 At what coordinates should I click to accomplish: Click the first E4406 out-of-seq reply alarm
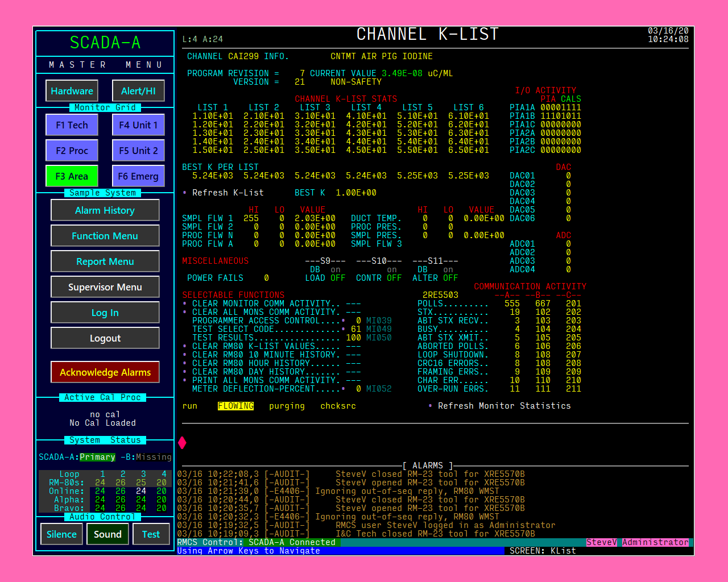click(338, 491)
